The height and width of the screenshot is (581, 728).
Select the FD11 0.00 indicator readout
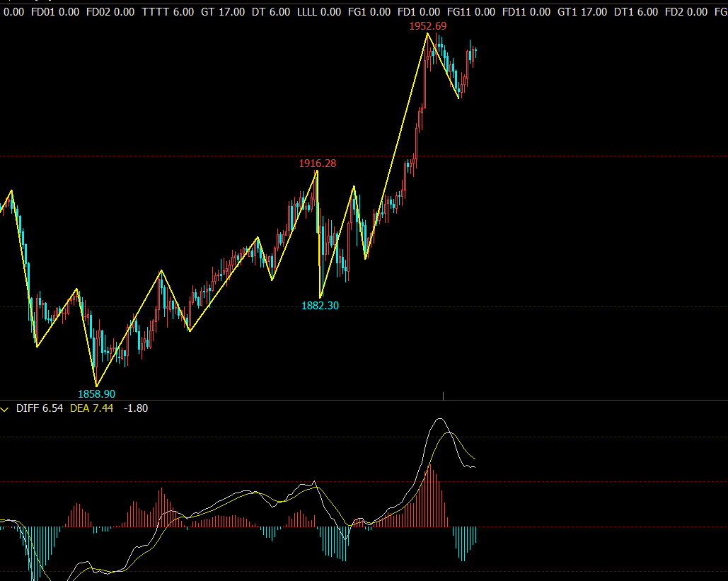[526, 12]
